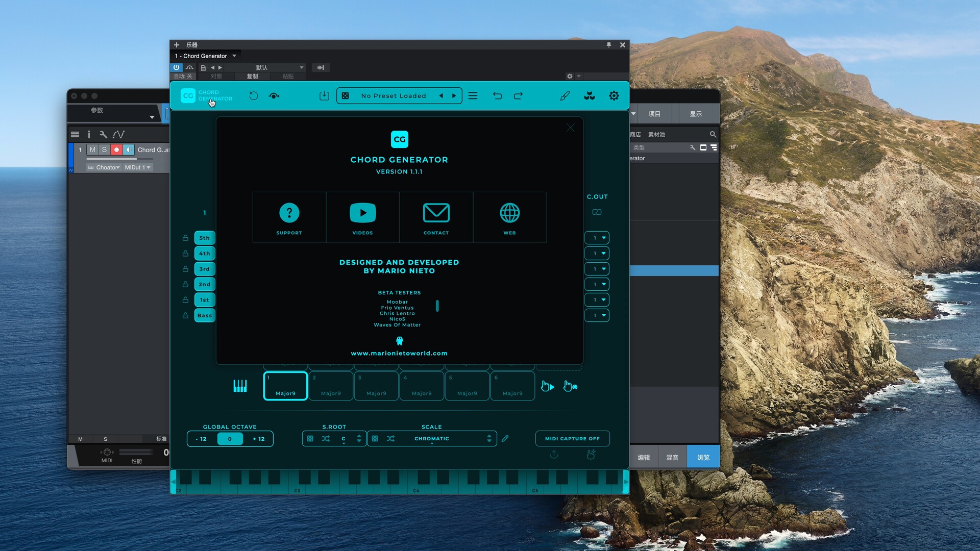Viewport: 980px width, 551px height.
Task: Click the Contact envelope icon
Action: coord(436,213)
